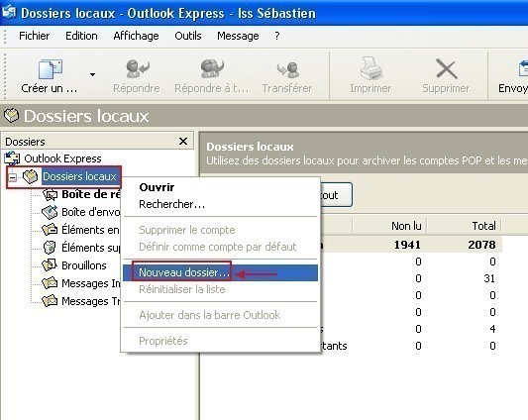Image resolution: width=528 pixels, height=420 pixels.
Task: Click Définir comme compte par défaut entry
Action: tap(220, 247)
